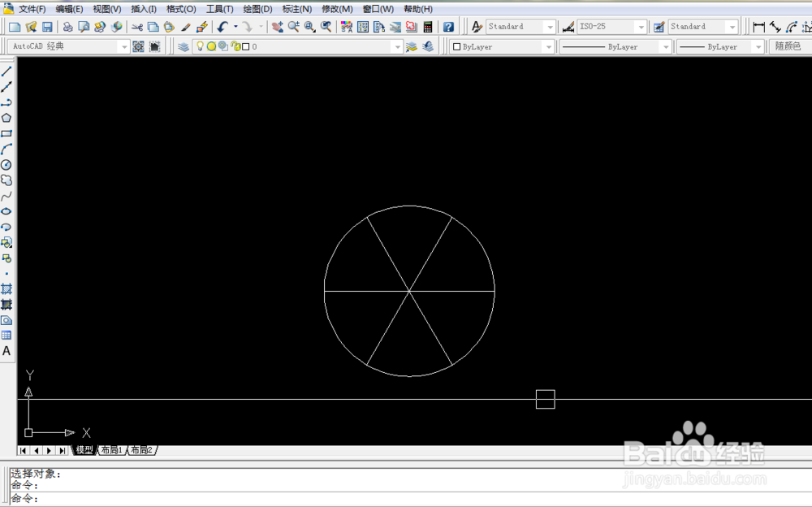The height and width of the screenshot is (507, 812).
Task: Select the Spline tool
Action: point(6,196)
